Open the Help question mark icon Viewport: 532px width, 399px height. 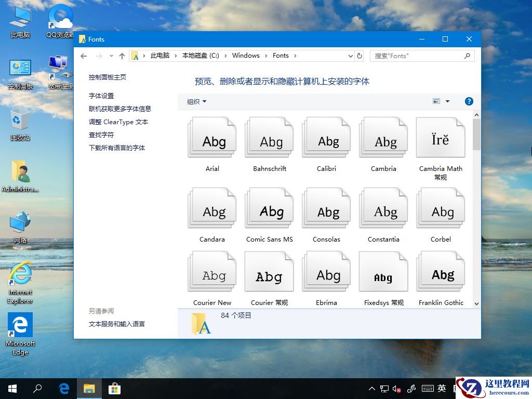469,101
